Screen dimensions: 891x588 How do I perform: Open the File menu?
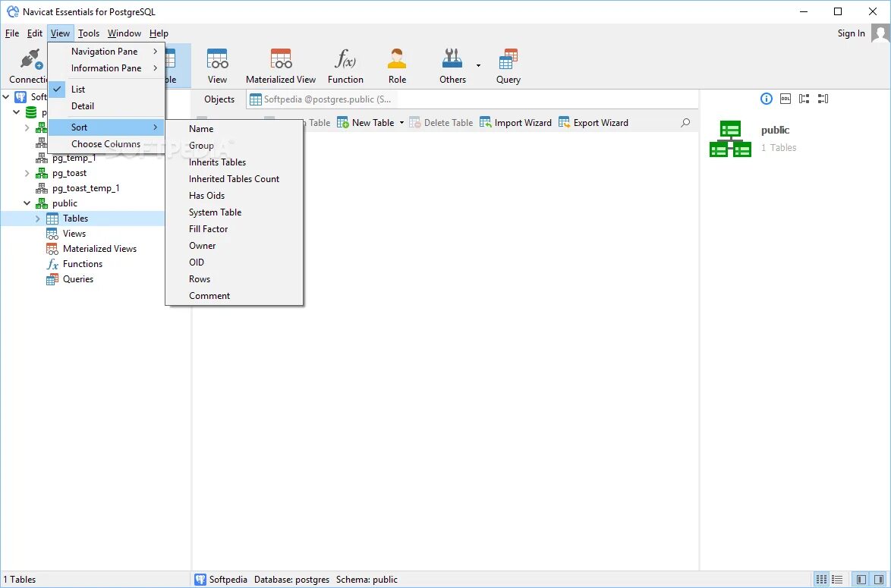[x=12, y=33]
